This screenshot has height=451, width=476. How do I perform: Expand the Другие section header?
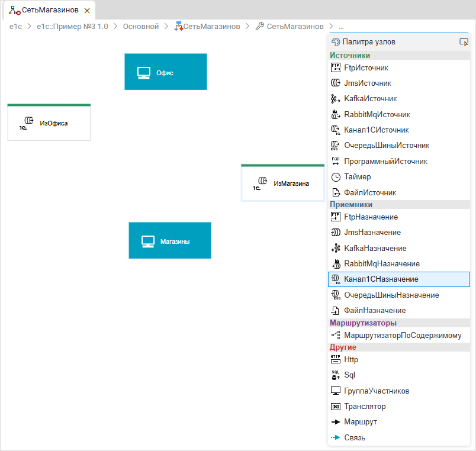(x=343, y=347)
